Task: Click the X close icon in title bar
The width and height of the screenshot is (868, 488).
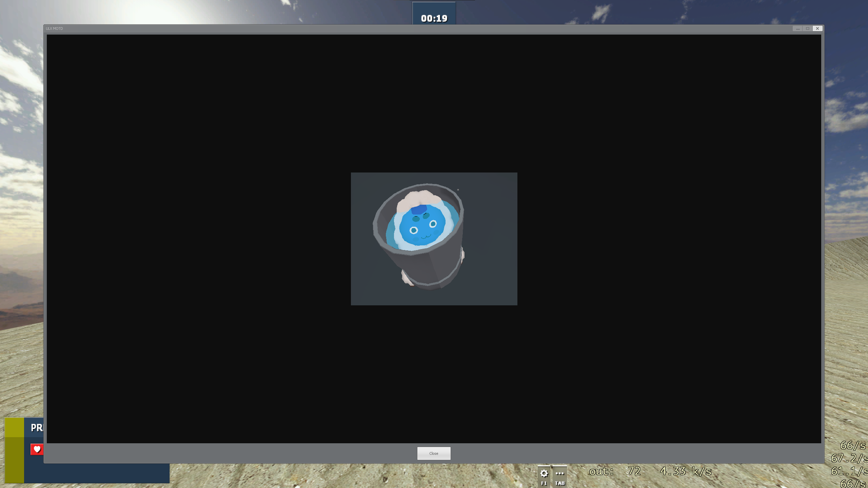Action: pyautogui.click(x=817, y=28)
